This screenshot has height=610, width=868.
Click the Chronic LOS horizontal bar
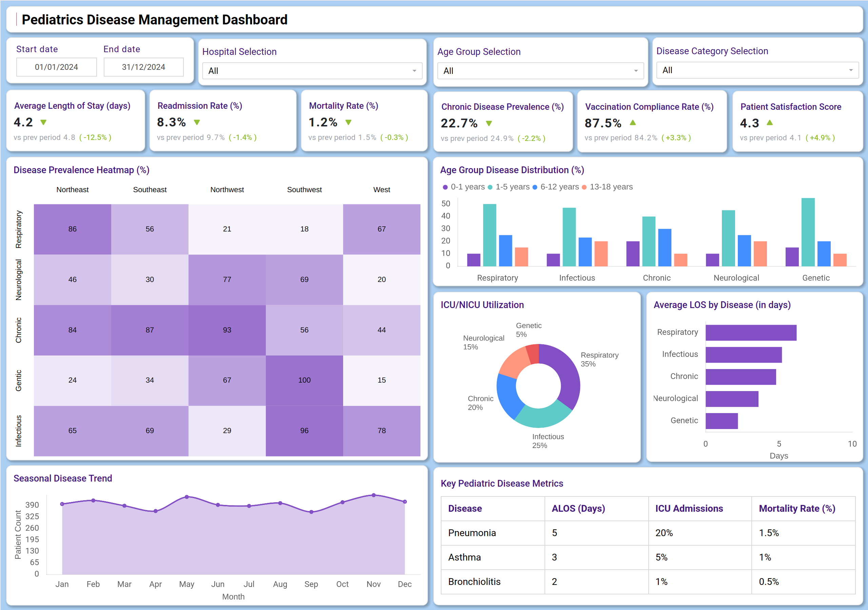coord(741,377)
